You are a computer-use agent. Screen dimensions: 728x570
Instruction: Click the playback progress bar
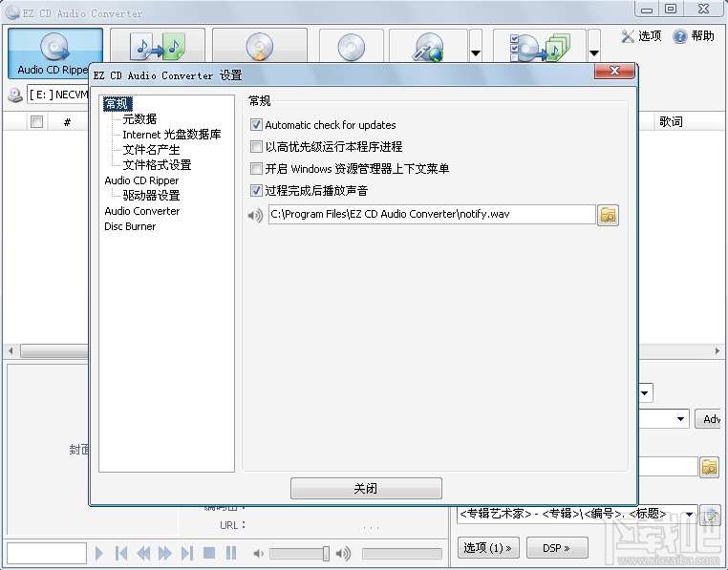(x=402, y=553)
